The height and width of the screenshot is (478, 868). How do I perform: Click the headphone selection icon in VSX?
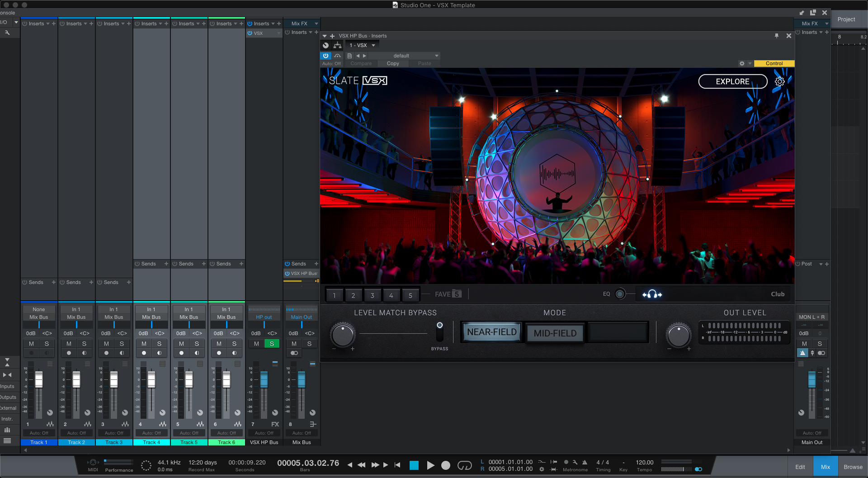click(x=652, y=294)
